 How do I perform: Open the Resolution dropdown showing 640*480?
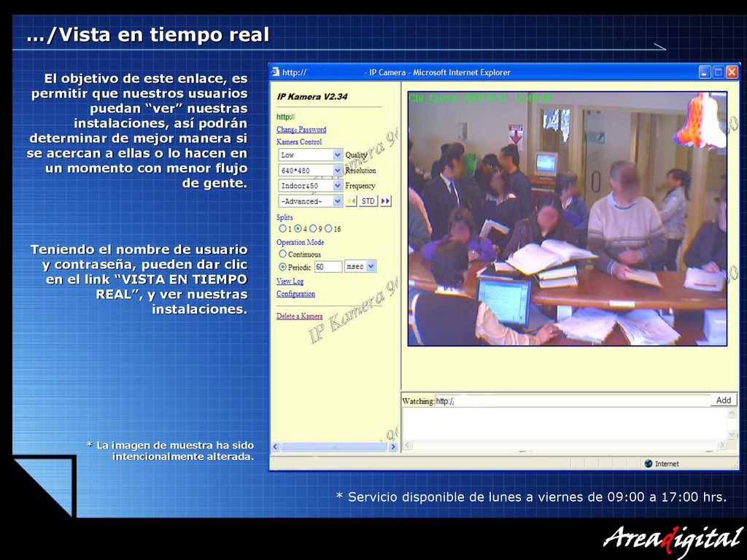tap(310, 170)
